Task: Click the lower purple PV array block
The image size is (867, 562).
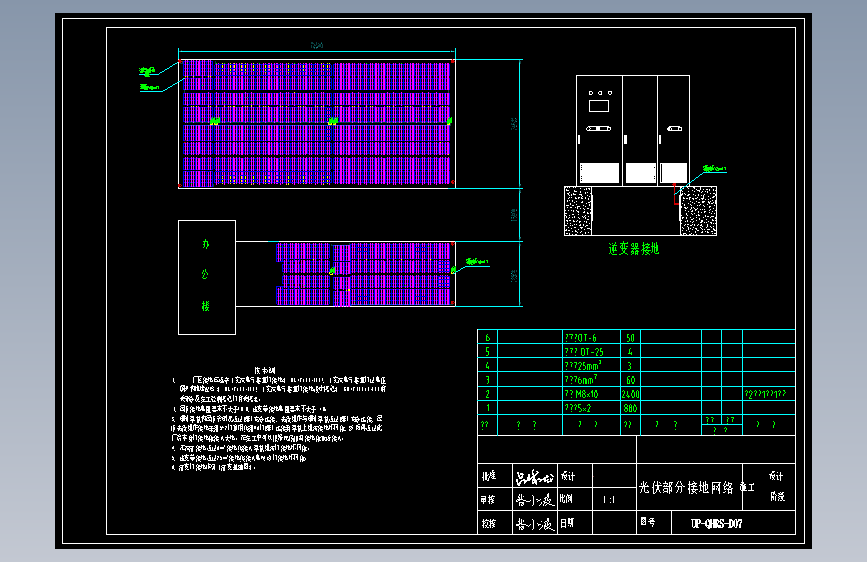Action: 364,274
